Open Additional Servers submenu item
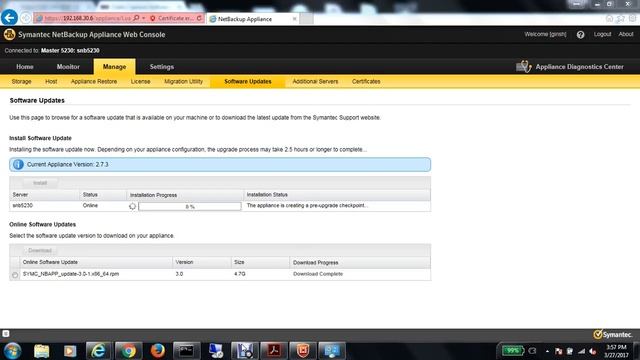 [315, 82]
